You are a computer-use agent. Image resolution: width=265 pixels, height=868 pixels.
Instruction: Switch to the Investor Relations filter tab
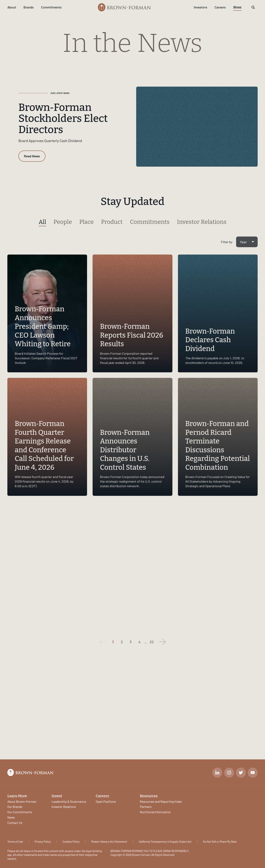(202, 222)
